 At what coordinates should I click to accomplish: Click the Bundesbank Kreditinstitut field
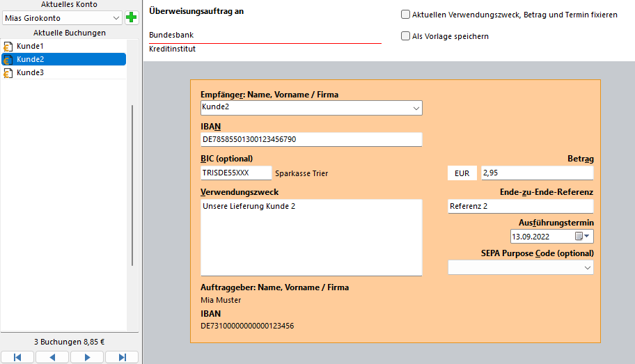[x=265, y=35]
